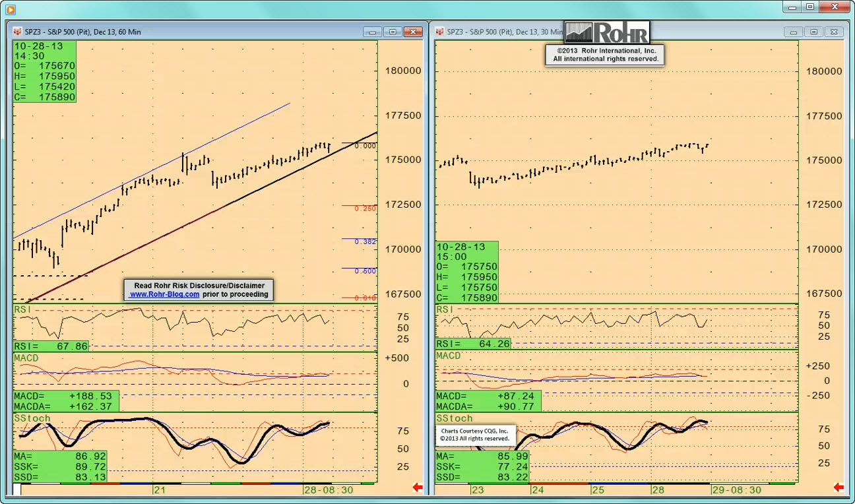Minimize the 30 Min chart window
Viewport: 855px width, 504px height.
point(794,32)
